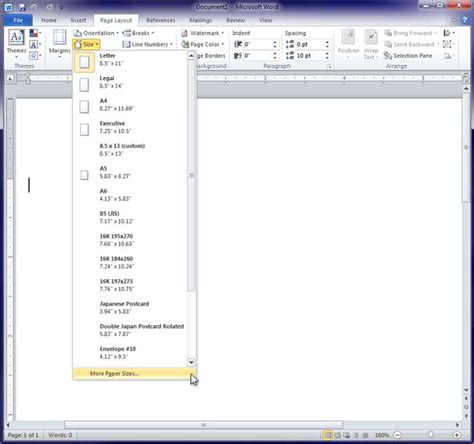Click the Position button in Arrange group
This screenshot has height=444, width=474.
click(348, 44)
